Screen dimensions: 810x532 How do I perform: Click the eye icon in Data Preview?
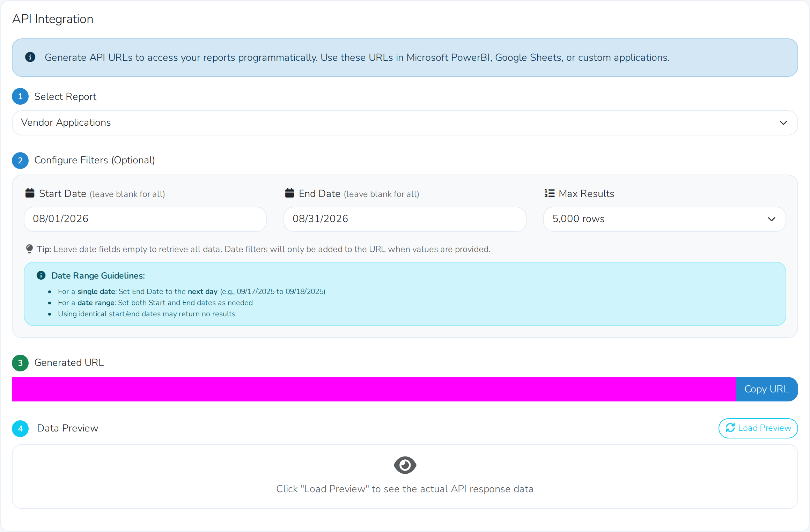[x=405, y=465]
